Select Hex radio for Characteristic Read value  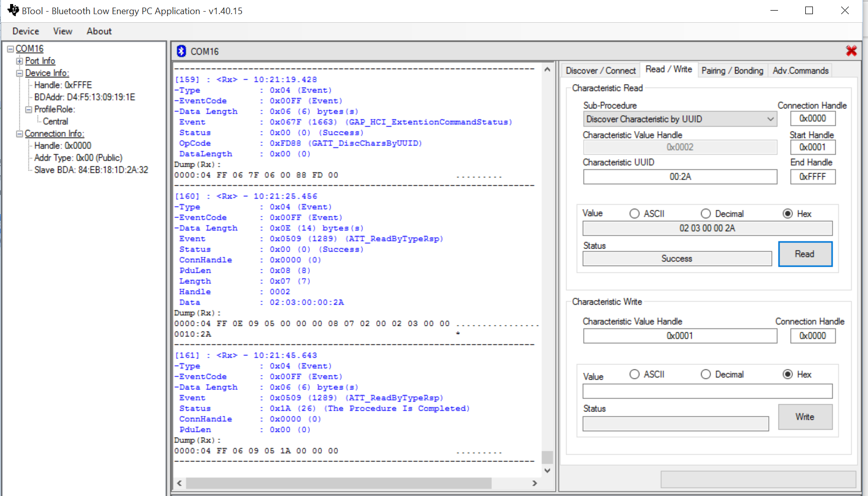click(788, 214)
